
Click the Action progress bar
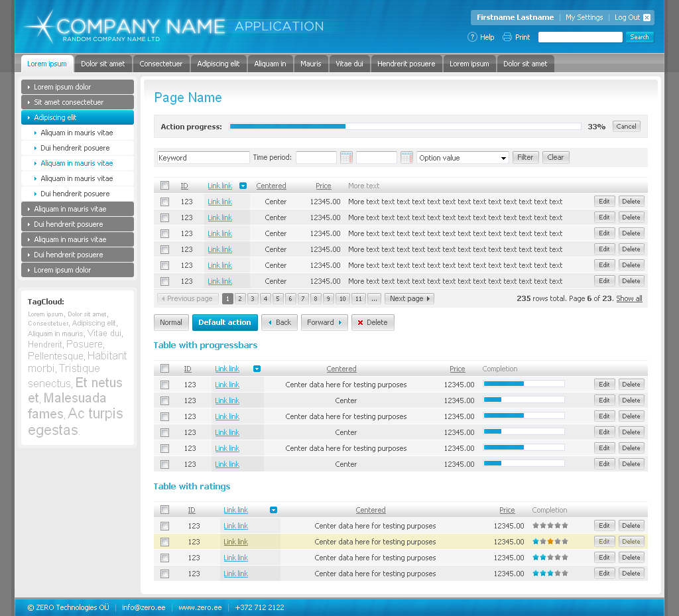[x=405, y=127]
